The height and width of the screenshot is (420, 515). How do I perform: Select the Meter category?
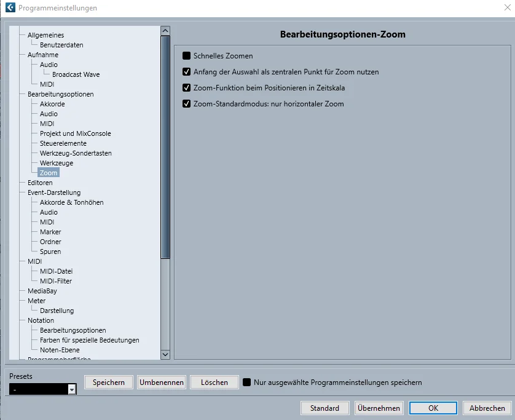click(x=36, y=301)
